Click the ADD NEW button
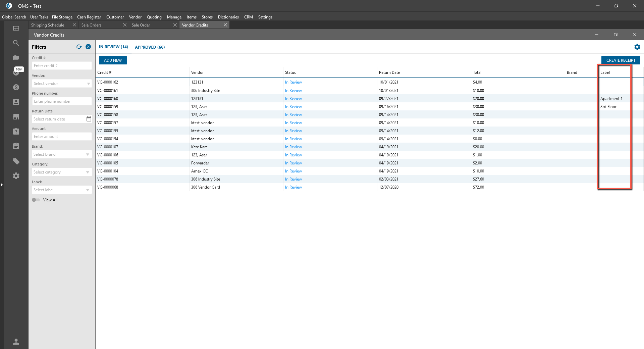Viewport: 644px width, 349px height. coord(113,60)
